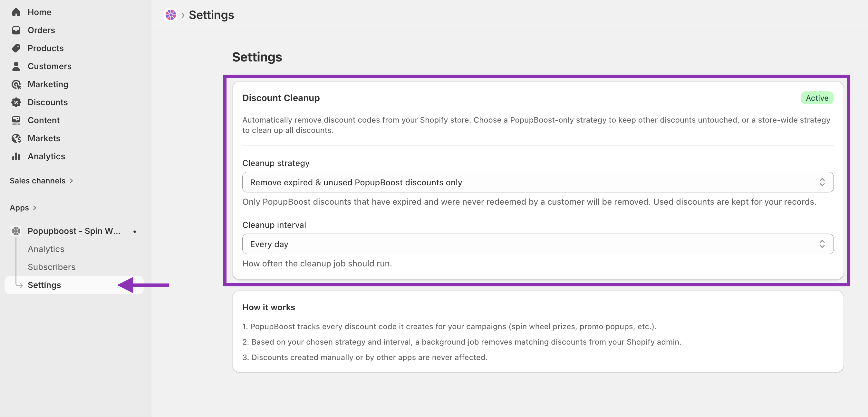The width and height of the screenshot is (868, 417).
Task: Open the Discounts badge icon
Action: pos(16,102)
